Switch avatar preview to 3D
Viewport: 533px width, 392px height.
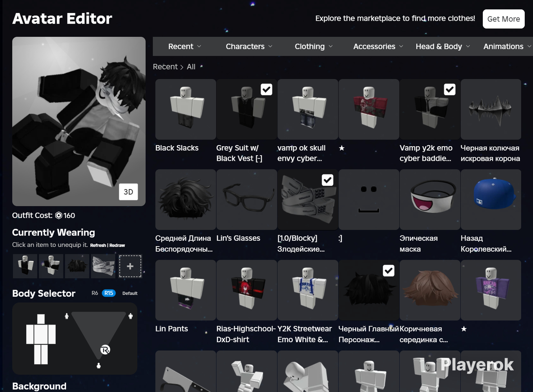(x=128, y=192)
